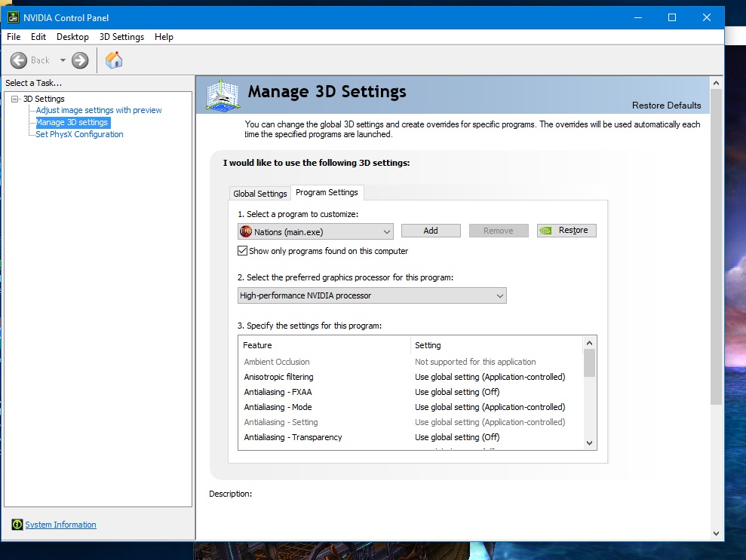The height and width of the screenshot is (560, 746).
Task: Click the System Information icon
Action: pyautogui.click(x=17, y=525)
